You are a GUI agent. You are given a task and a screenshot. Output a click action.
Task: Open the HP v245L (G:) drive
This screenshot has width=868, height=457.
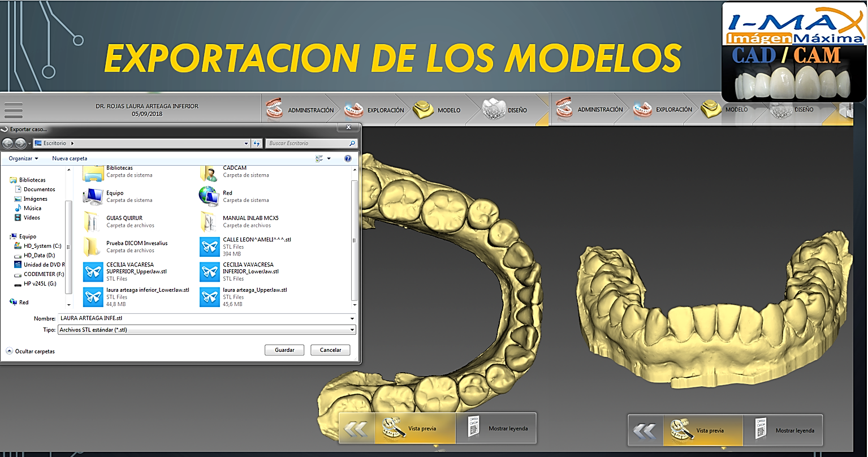point(36,284)
